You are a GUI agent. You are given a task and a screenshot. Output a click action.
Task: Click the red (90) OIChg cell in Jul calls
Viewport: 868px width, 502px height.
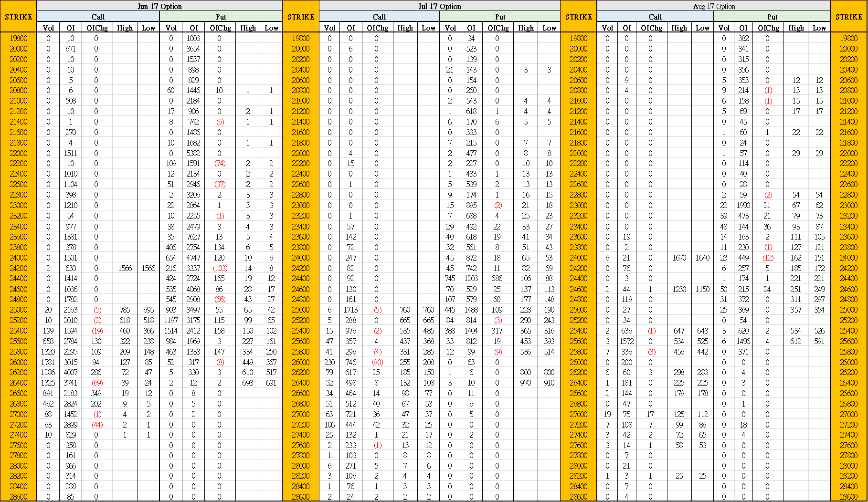click(x=377, y=362)
